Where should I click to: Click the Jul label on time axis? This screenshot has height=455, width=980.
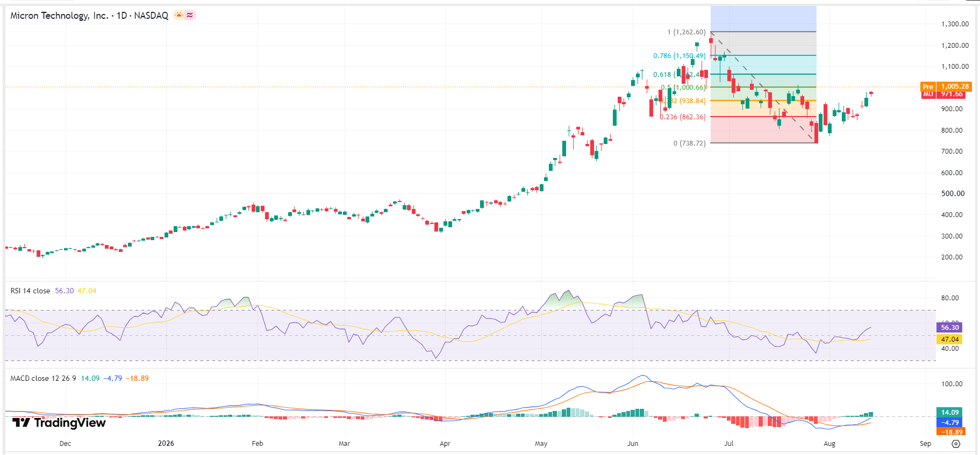[x=729, y=444]
